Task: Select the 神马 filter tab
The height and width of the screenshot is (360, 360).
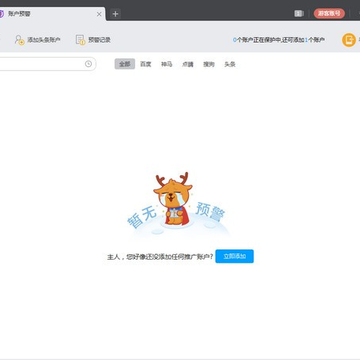Action: pyautogui.click(x=167, y=64)
